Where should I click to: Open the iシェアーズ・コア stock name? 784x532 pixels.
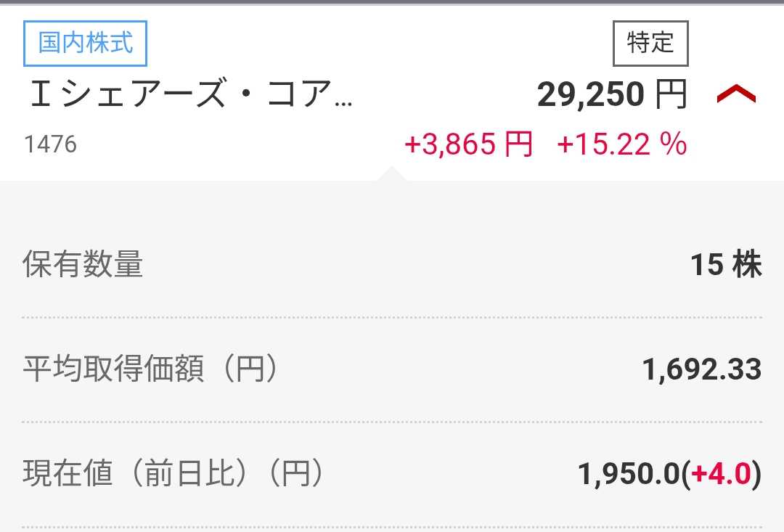pos(191,96)
